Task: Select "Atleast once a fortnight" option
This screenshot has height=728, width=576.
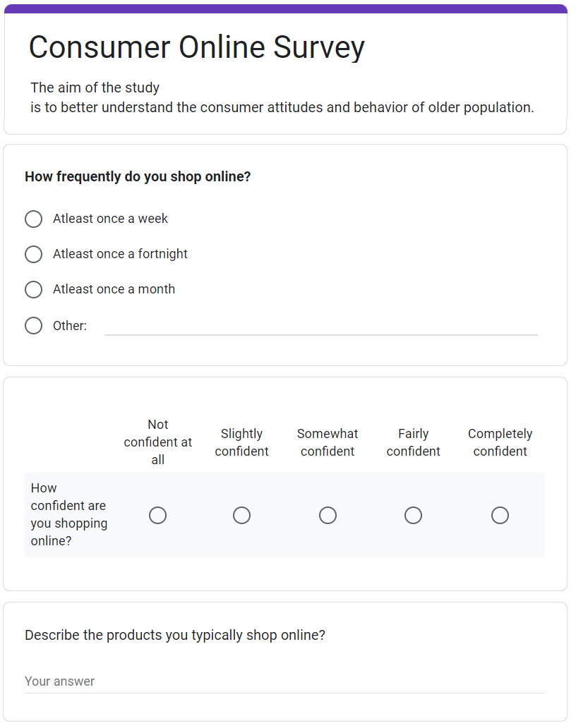Action: 33,254
